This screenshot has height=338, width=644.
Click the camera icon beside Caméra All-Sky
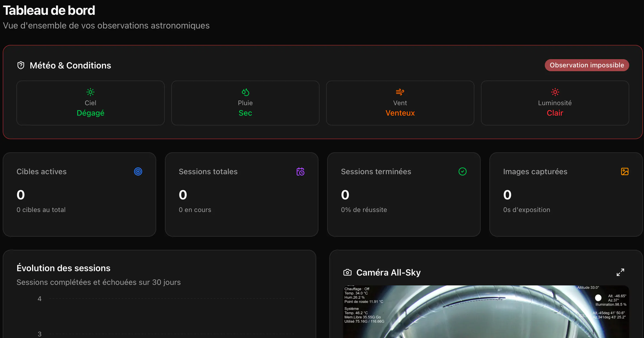(347, 273)
